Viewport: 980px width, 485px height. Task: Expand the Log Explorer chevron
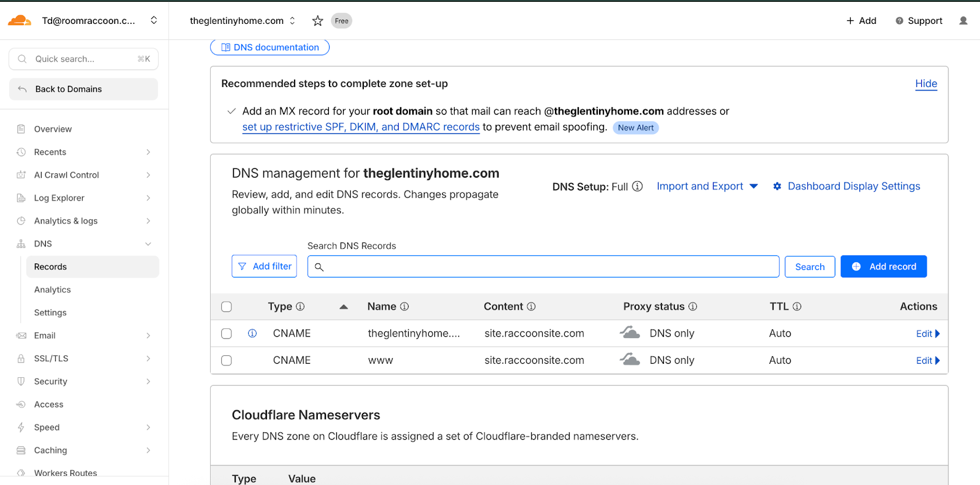(x=148, y=198)
